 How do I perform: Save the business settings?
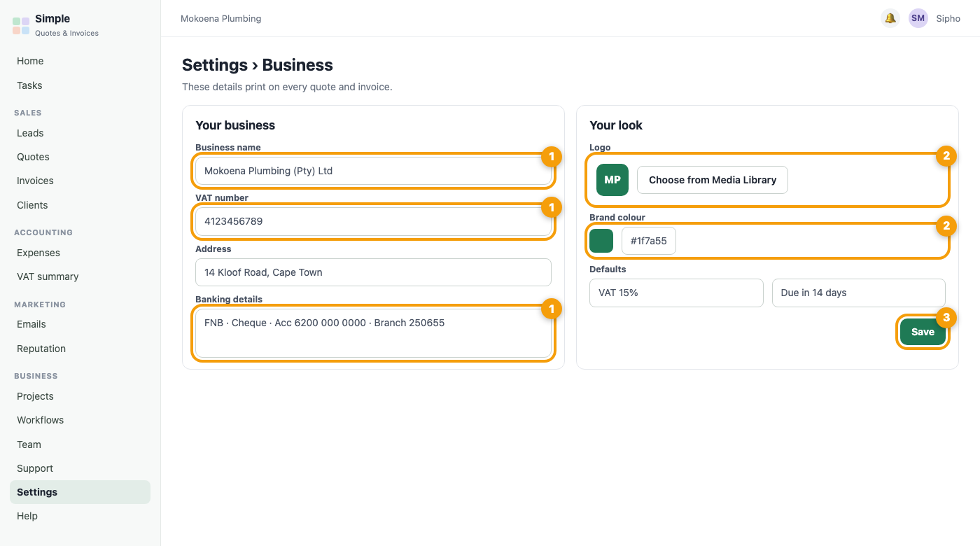click(x=923, y=332)
